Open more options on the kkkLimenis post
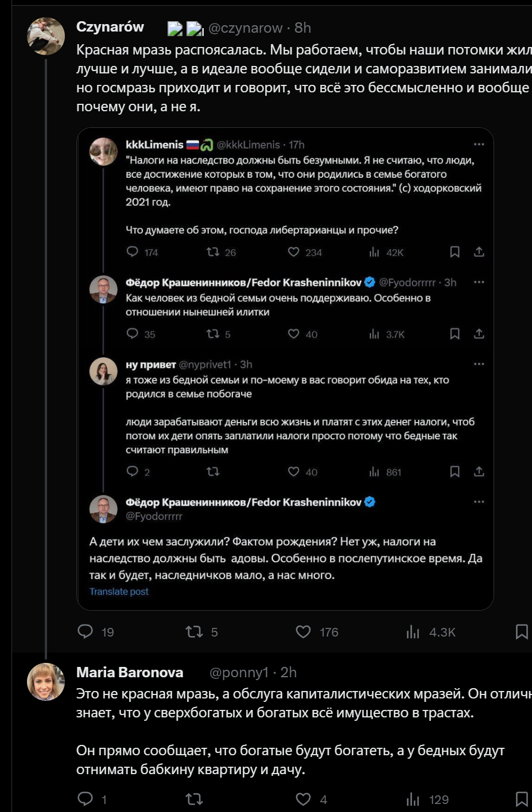This screenshot has width=532, height=812. click(x=479, y=145)
